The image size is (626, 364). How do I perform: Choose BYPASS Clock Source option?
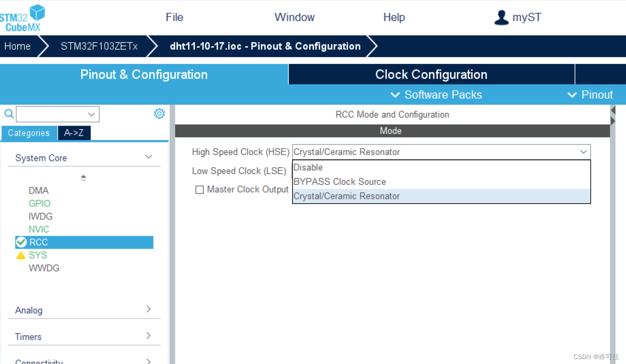441,182
